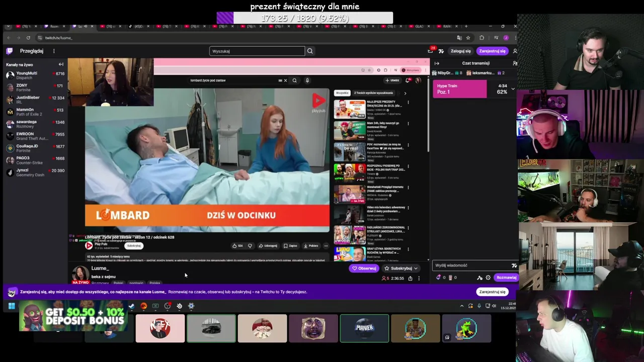This screenshot has height=362, width=644.
Task: Click the translate page icon in address bar
Action: coord(459,38)
